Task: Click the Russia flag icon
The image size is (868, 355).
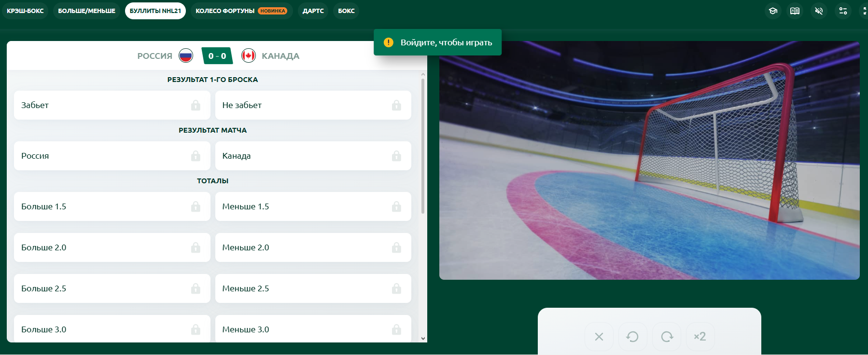Action: 186,56
